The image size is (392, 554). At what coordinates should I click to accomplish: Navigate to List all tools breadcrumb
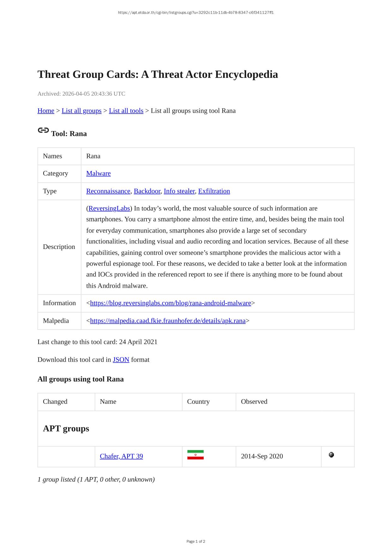click(x=126, y=111)
